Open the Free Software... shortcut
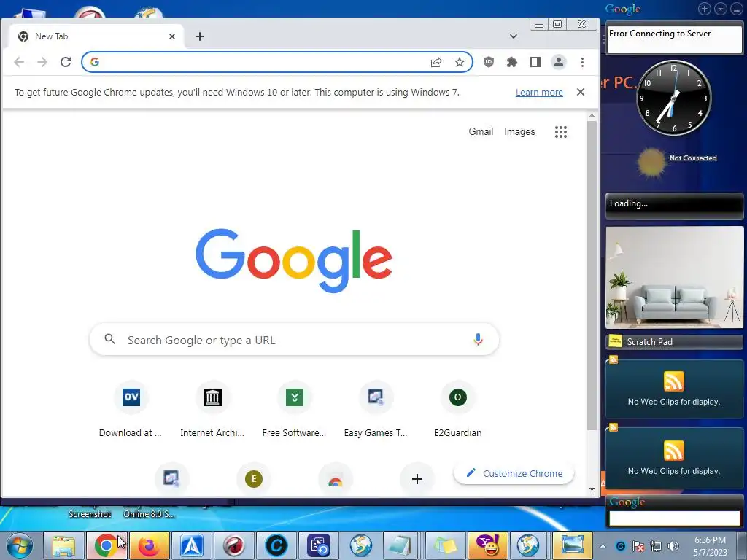This screenshot has width=747, height=560. tap(295, 409)
